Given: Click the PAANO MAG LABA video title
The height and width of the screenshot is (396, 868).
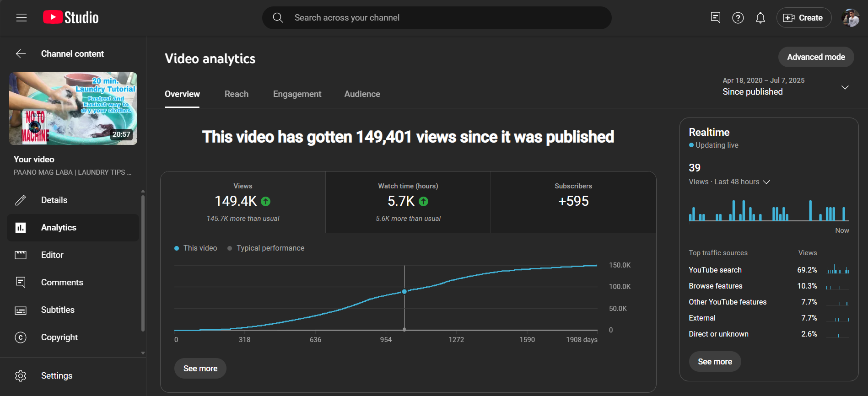Looking at the screenshot, I should 72,172.
